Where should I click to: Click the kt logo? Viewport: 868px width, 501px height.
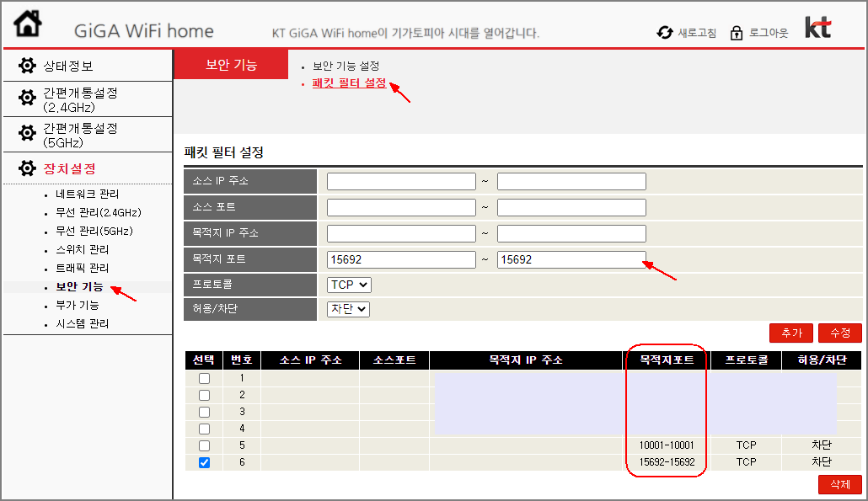pos(817,28)
